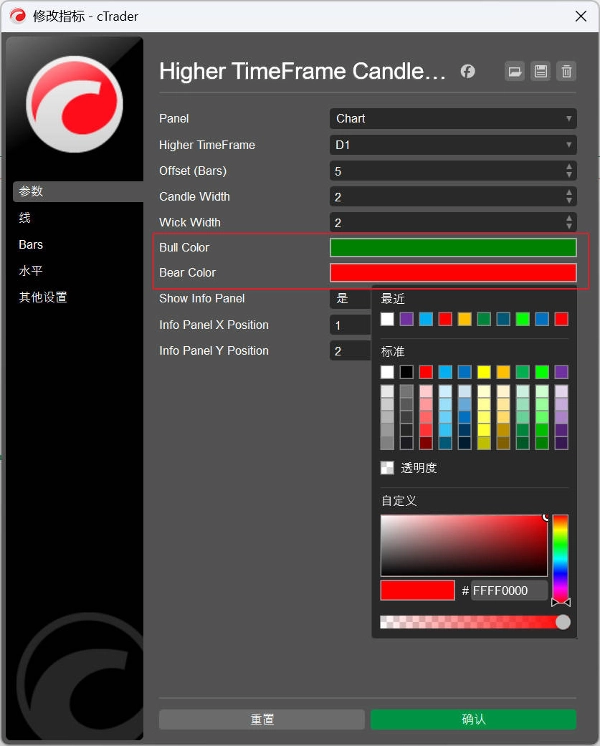The width and height of the screenshot is (600, 746).
Task: Select the lightest pink shade in 标准 palette
Action: coord(426,391)
